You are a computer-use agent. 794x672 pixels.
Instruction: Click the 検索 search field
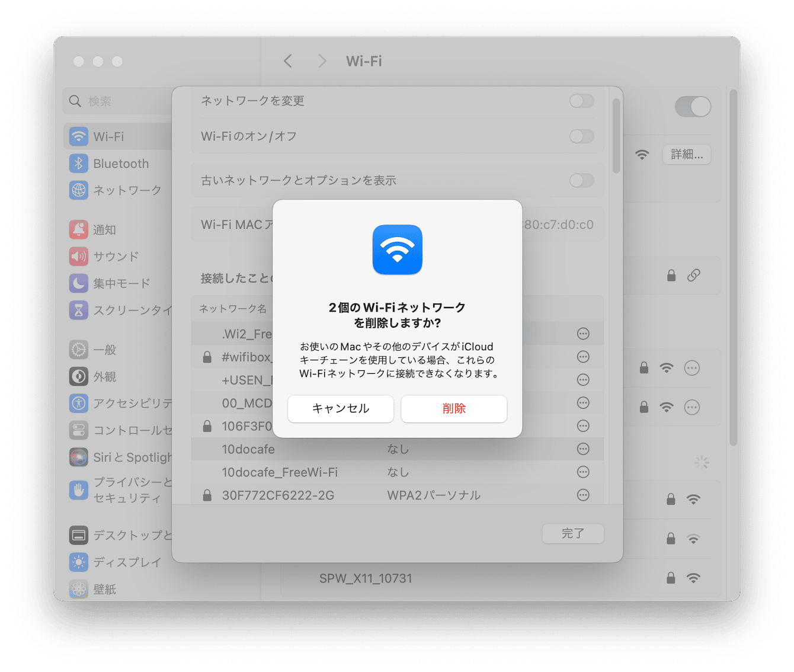point(117,101)
